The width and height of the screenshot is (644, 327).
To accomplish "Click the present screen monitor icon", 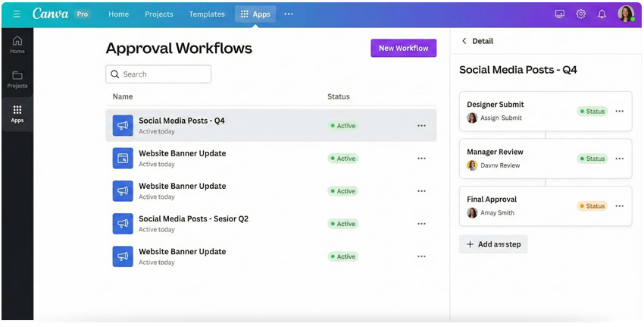I will 559,14.
